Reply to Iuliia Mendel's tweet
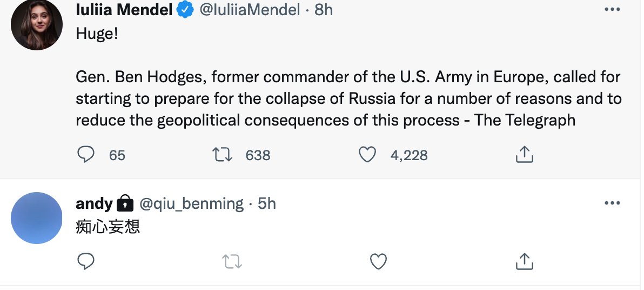The height and width of the screenshot is (290, 644). pos(86,155)
